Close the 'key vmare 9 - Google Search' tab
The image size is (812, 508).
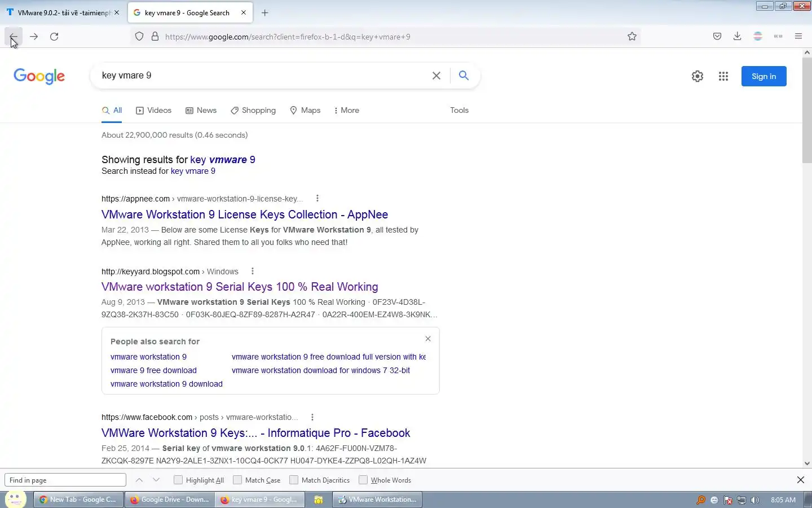coord(244,12)
